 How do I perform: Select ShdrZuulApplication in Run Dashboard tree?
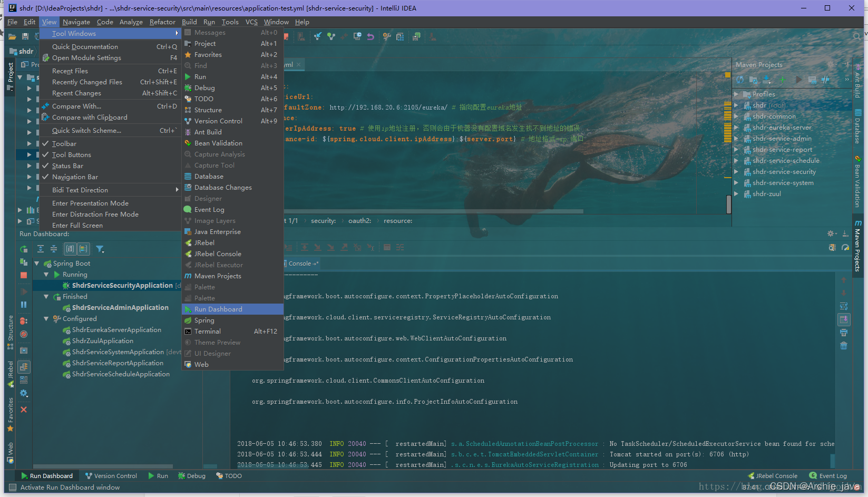coord(102,341)
